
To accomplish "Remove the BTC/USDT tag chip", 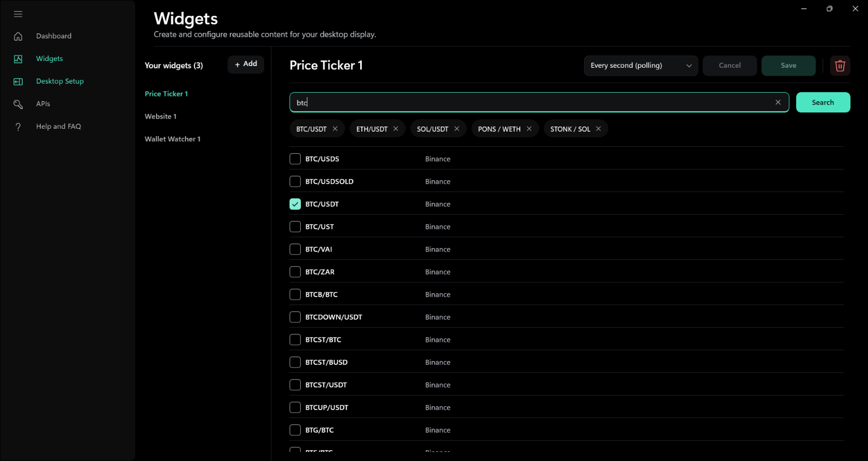I will [335, 129].
